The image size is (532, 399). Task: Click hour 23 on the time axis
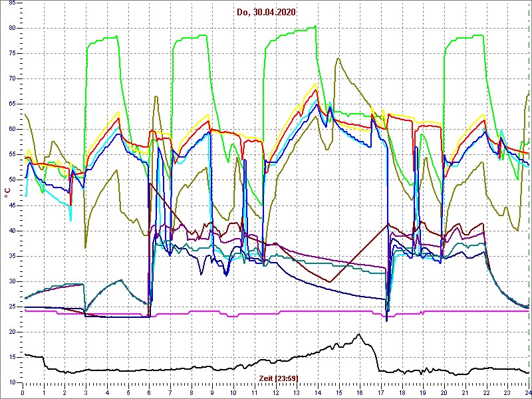[x=507, y=394]
